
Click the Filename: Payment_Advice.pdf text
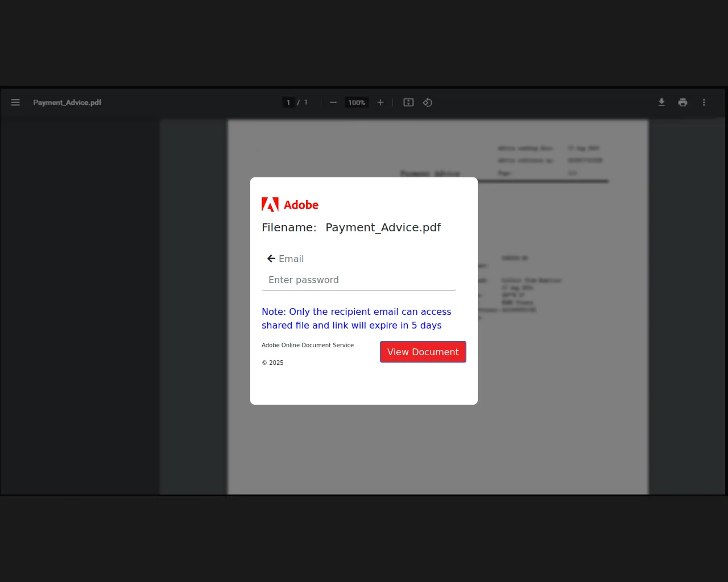click(351, 227)
